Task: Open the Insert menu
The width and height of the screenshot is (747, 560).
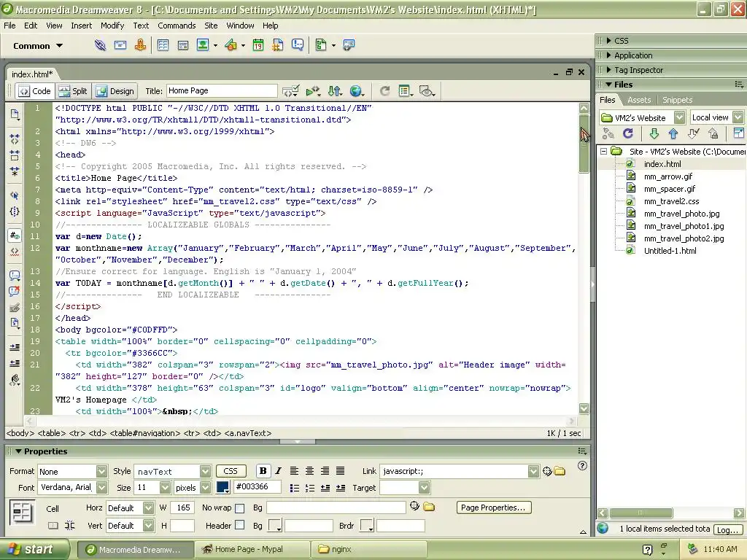Action: [82, 26]
